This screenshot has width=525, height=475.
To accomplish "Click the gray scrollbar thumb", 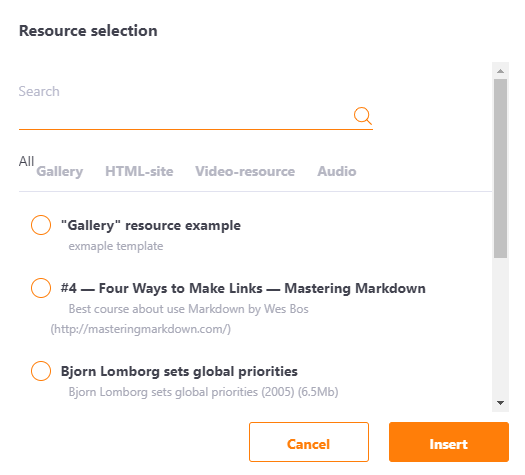I will pos(501,168).
